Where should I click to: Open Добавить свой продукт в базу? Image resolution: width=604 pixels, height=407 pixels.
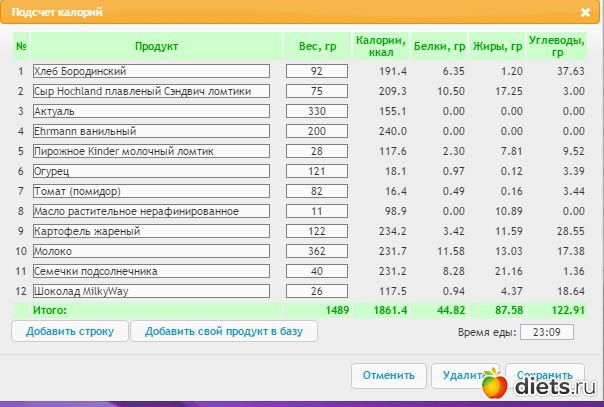tap(224, 331)
